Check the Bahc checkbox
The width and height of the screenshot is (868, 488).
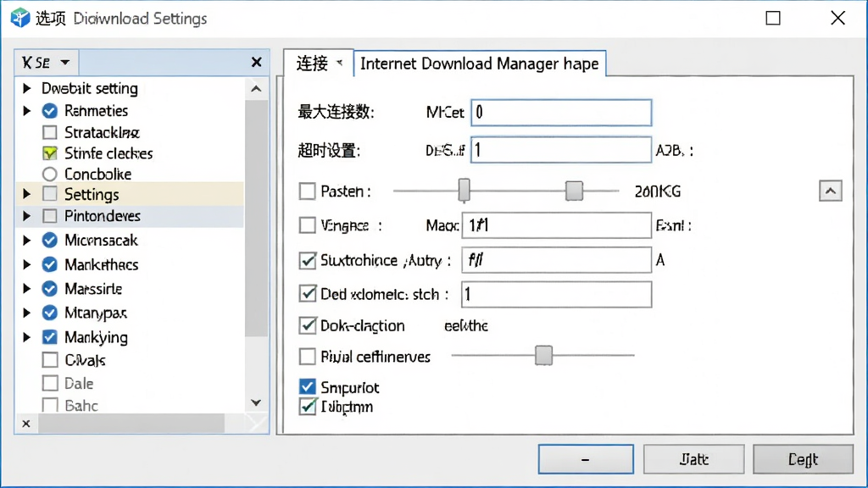point(50,405)
